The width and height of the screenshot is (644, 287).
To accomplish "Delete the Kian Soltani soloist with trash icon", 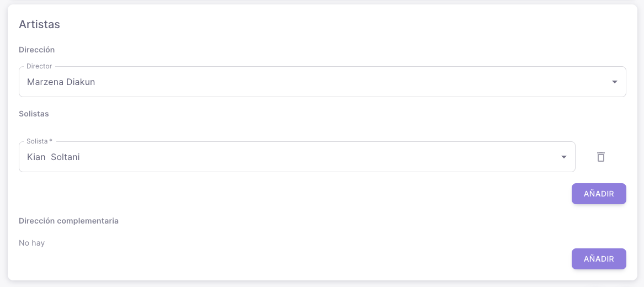I will pyautogui.click(x=601, y=157).
